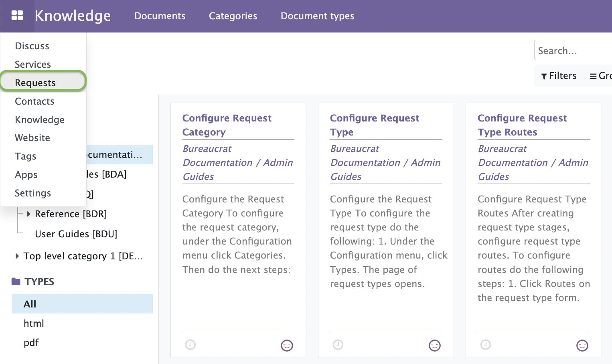This screenshot has height=364, width=612.
Task: Click Configure Request Type Routes description text
Action: tap(534, 249)
